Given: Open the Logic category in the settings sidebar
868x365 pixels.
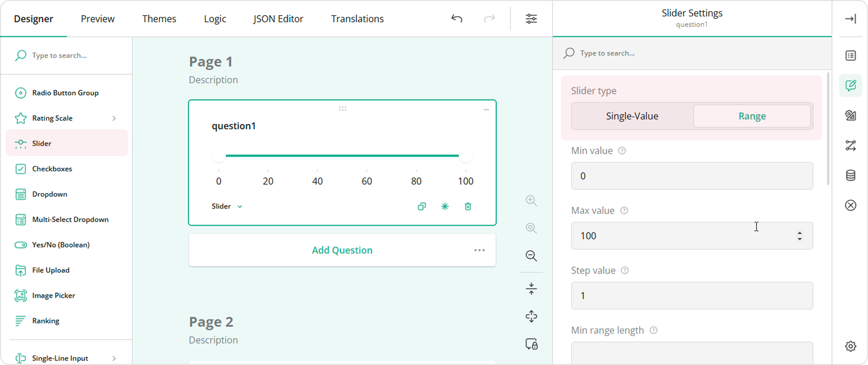Looking at the screenshot, I should pyautogui.click(x=851, y=145).
